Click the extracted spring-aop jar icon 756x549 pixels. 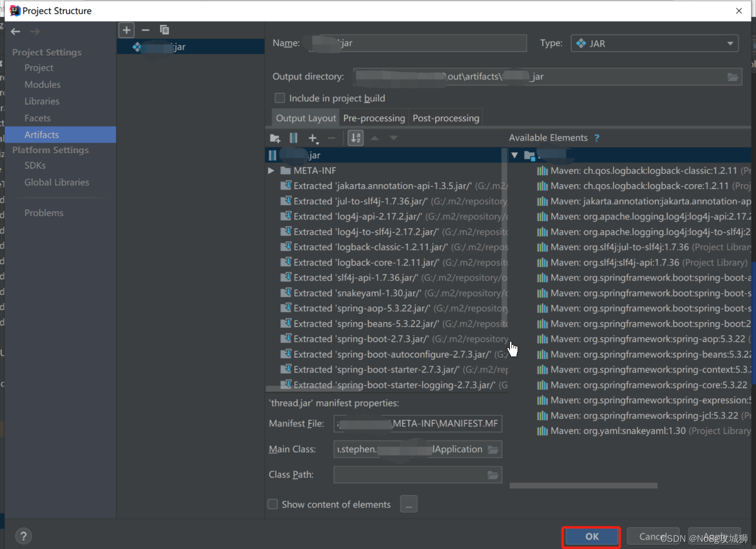[286, 308]
